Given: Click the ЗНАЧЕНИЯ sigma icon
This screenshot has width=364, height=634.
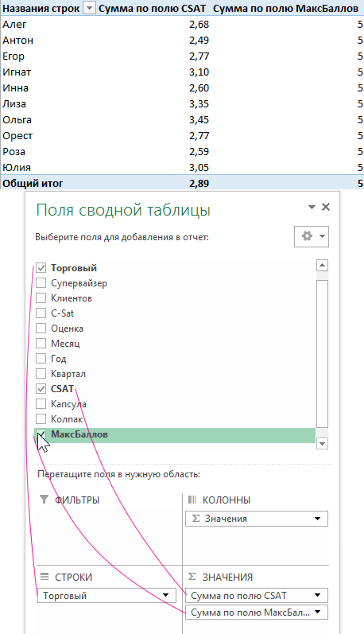Looking at the screenshot, I should click(192, 577).
